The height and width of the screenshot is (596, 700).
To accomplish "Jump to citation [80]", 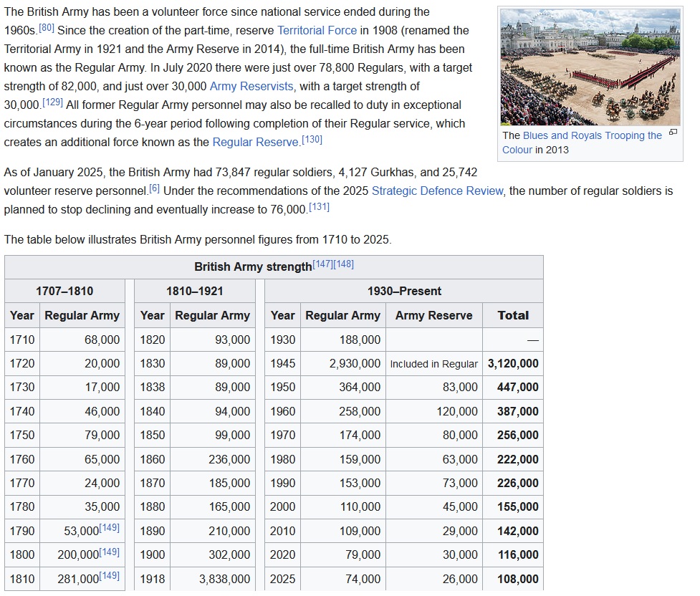I will click(x=47, y=28).
